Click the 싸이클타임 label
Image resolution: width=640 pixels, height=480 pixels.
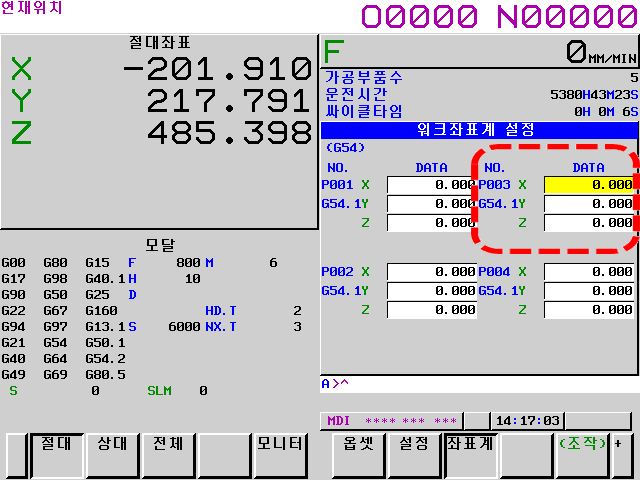(x=364, y=111)
